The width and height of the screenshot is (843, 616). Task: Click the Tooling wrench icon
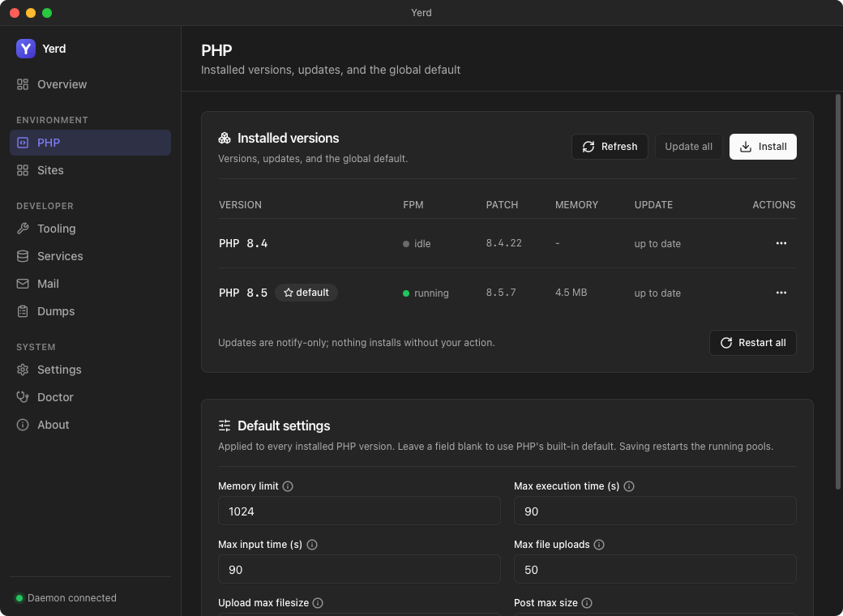click(x=23, y=229)
